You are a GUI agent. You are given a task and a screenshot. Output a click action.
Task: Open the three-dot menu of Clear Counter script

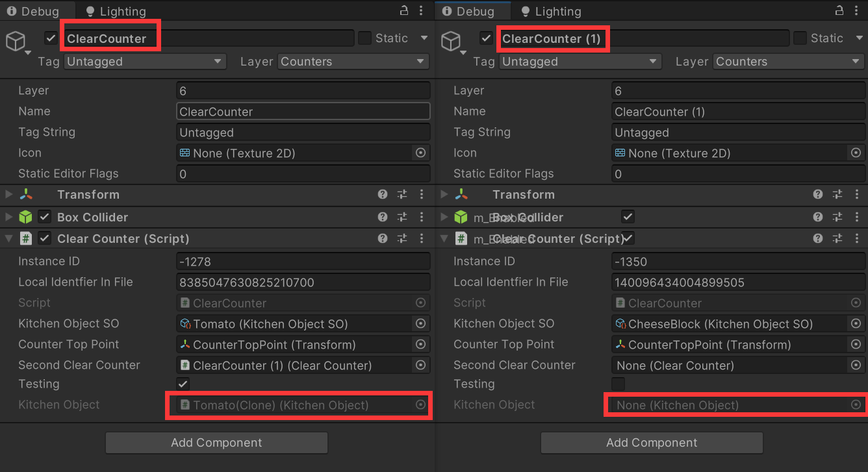(x=421, y=238)
